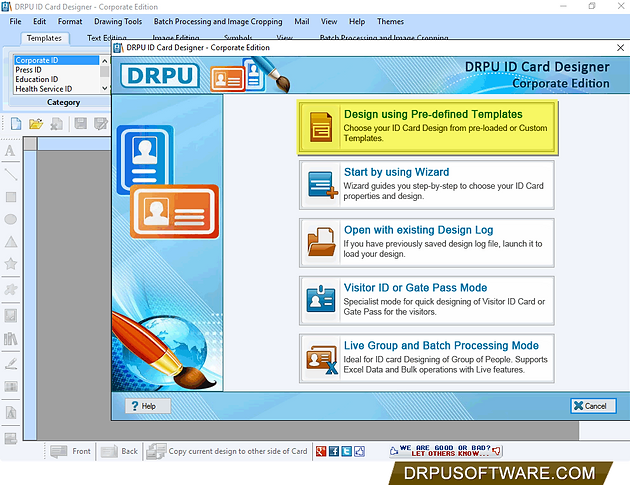This screenshot has height=485, width=630.
Task: Select Education ID in category list
Action: click(x=56, y=79)
